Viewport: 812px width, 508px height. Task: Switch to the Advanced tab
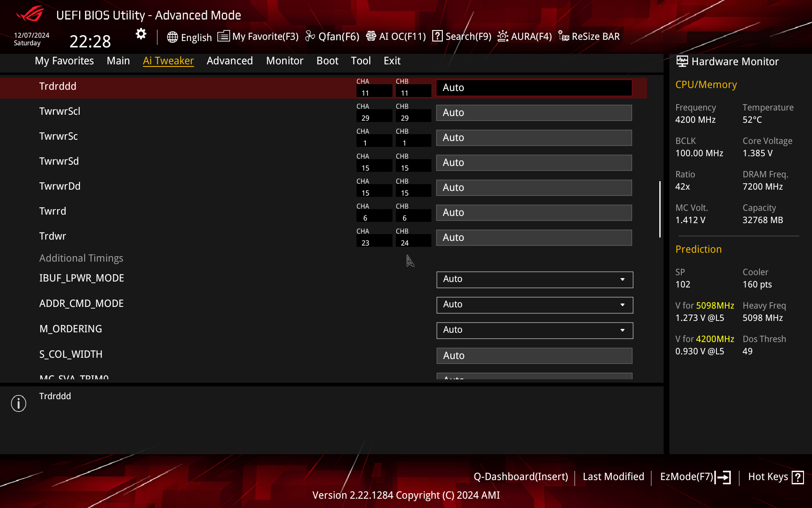[230, 61]
